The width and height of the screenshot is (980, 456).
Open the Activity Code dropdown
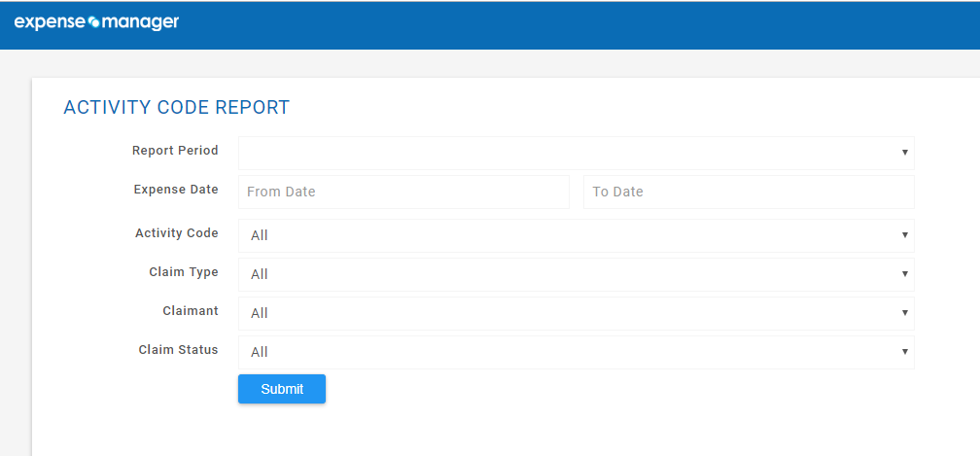[x=577, y=235]
